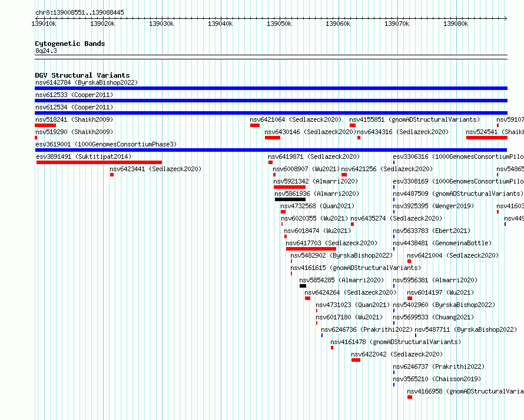Click nsv6020355 (Wu2021) label
524x420 pixels.
point(314,218)
